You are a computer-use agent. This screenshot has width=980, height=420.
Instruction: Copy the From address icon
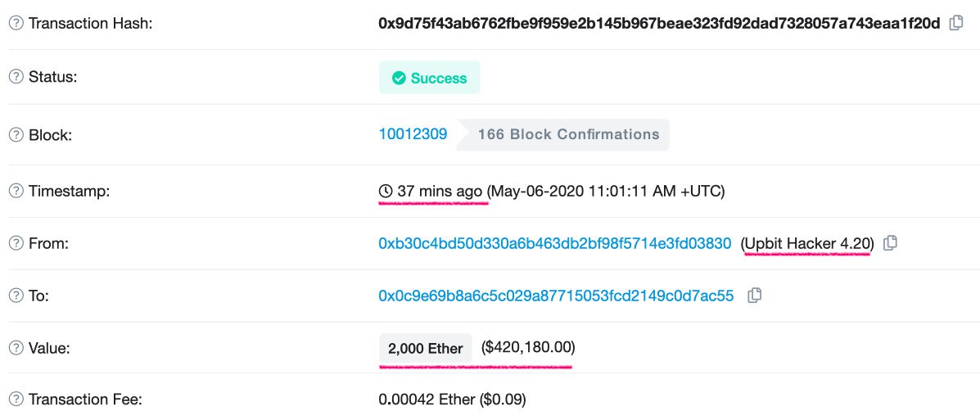click(x=890, y=242)
